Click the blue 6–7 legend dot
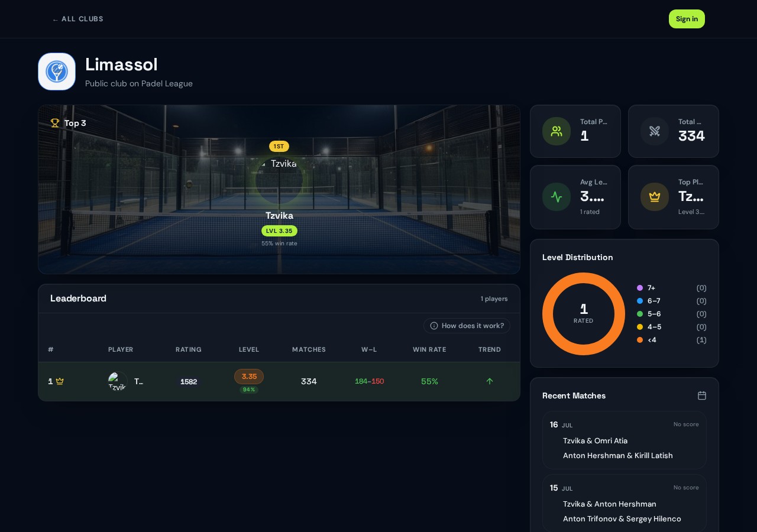This screenshot has height=532, width=757. [640, 301]
